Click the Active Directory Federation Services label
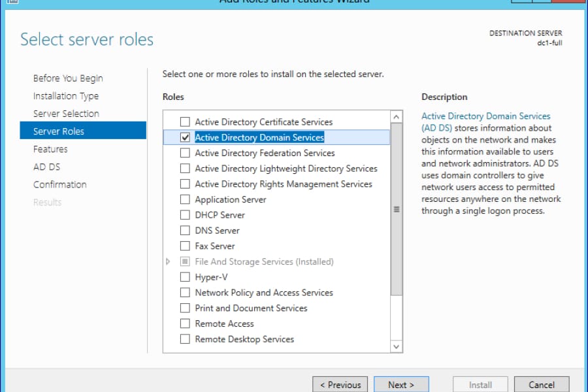The image size is (588, 392). [265, 153]
